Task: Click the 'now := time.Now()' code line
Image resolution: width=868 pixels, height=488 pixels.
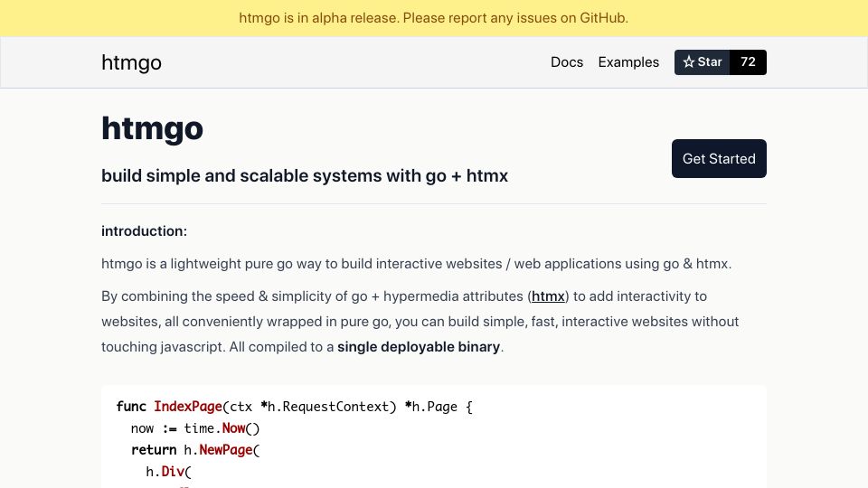Action: [195, 428]
